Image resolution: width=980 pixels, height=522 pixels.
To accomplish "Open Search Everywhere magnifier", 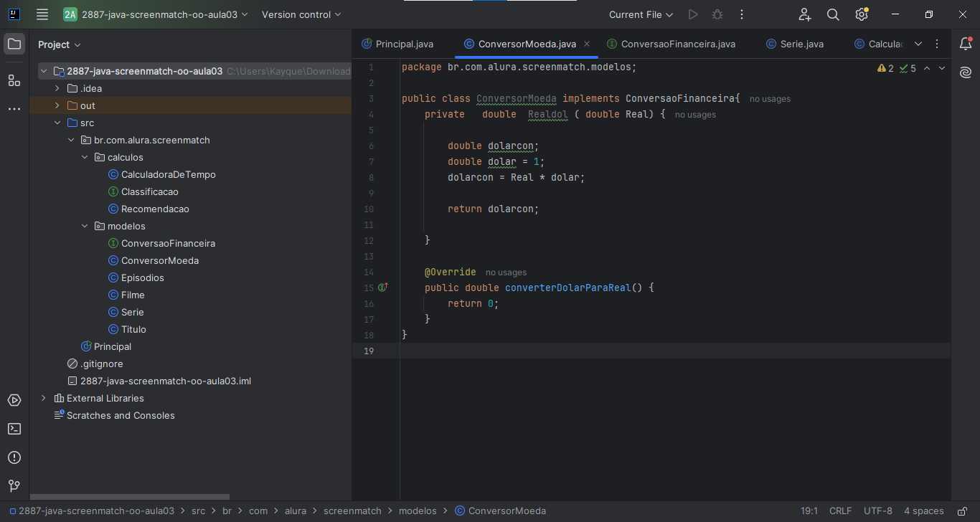I will 833,14.
